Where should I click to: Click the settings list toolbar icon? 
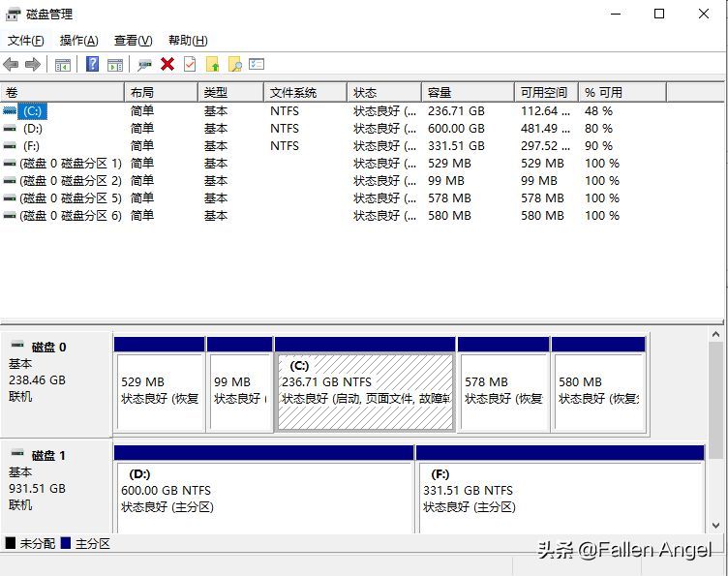click(x=257, y=64)
